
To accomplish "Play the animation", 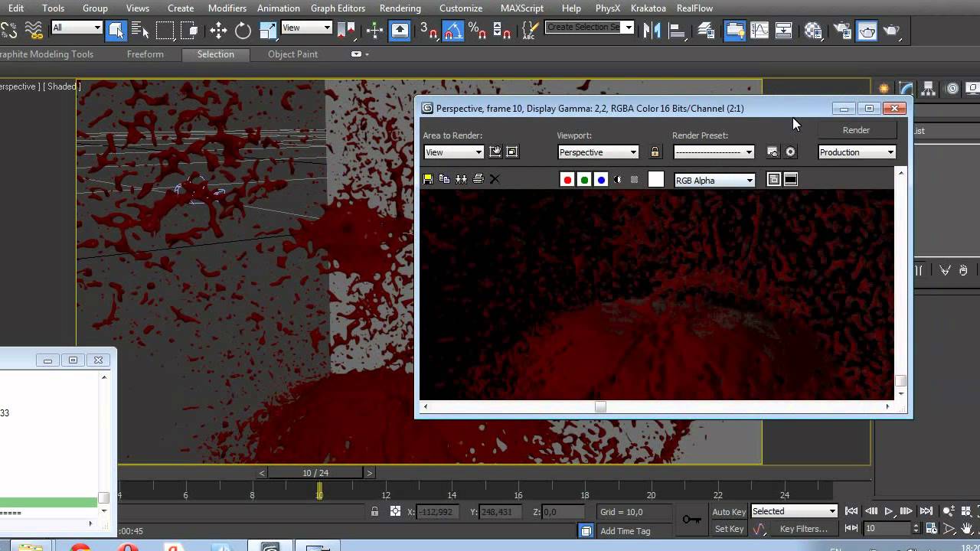I will point(889,511).
